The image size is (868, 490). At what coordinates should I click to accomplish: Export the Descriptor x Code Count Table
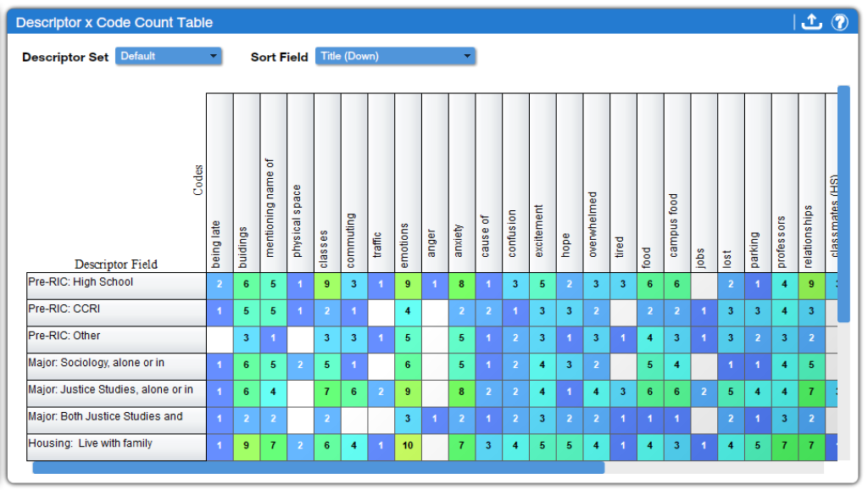[811, 22]
